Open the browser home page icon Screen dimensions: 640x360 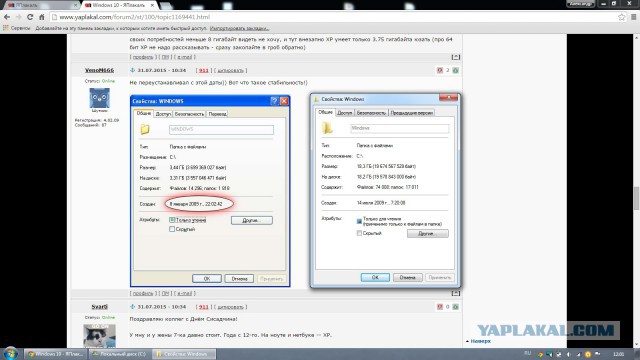pyautogui.click(x=42, y=17)
